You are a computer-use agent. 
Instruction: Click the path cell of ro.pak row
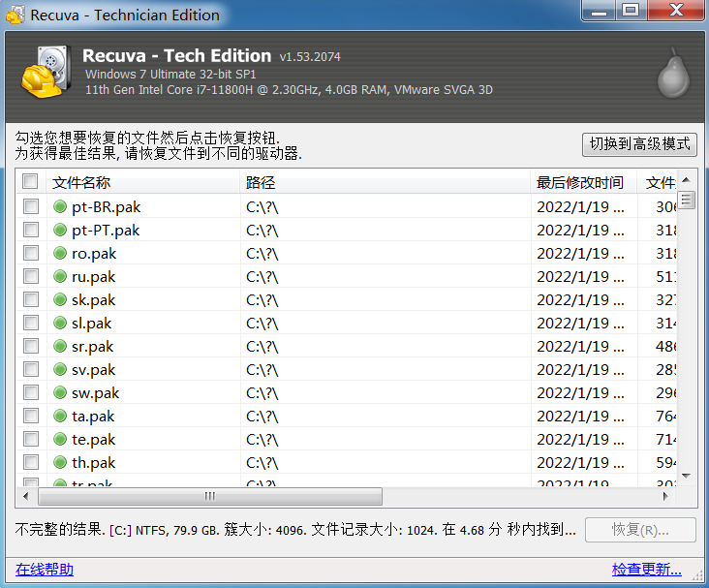(x=385, y=253)
